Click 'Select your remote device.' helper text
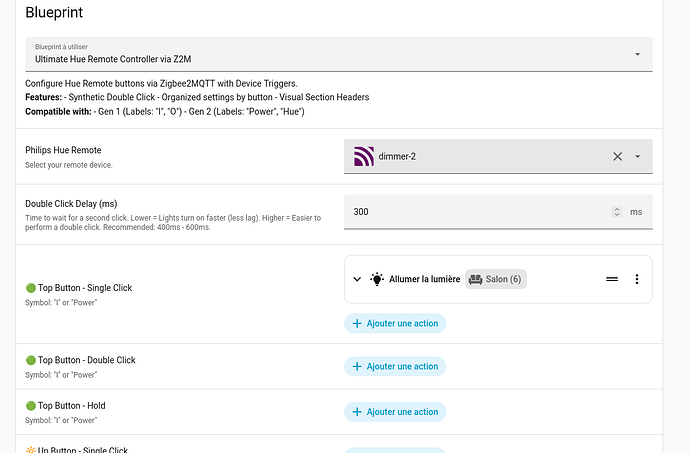Viewport: 690px width, 453px height. 69,165
